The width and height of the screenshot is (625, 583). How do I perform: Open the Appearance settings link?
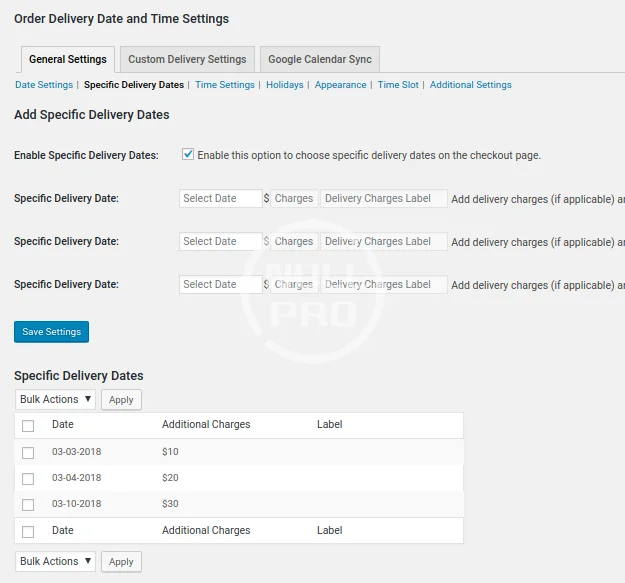(x=340, y=85)
